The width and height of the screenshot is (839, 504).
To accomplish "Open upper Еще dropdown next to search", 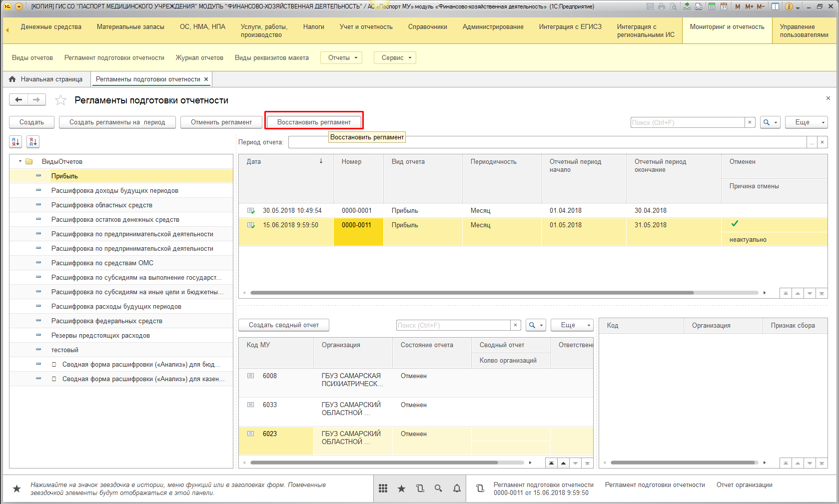I will click(x=806, y=122).
